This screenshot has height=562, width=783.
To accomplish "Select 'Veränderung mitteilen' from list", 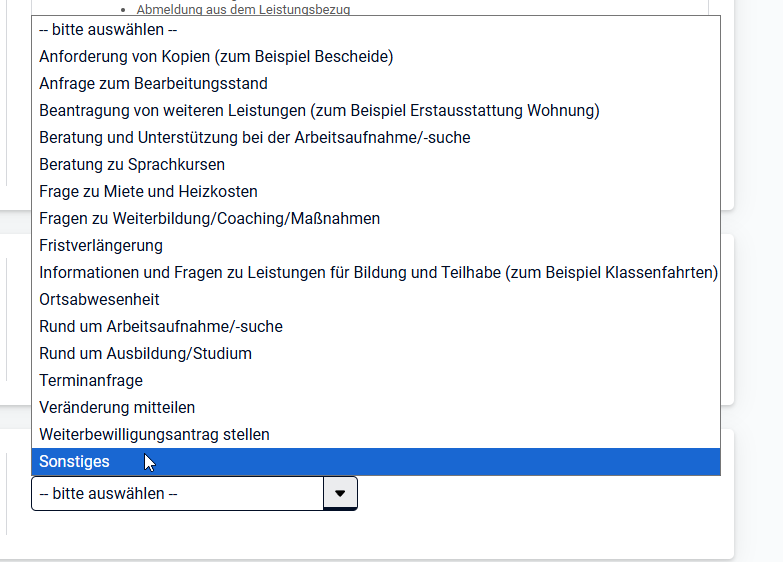I will tap(117, 408).
